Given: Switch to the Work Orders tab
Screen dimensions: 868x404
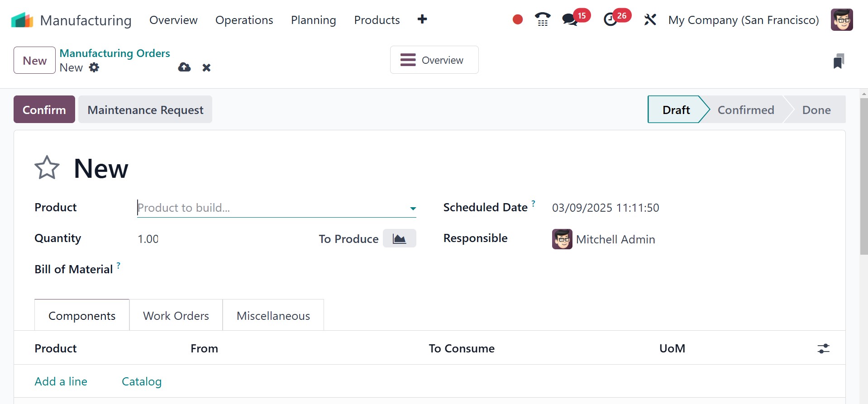Looking at the screenshot, I should 176,315.
